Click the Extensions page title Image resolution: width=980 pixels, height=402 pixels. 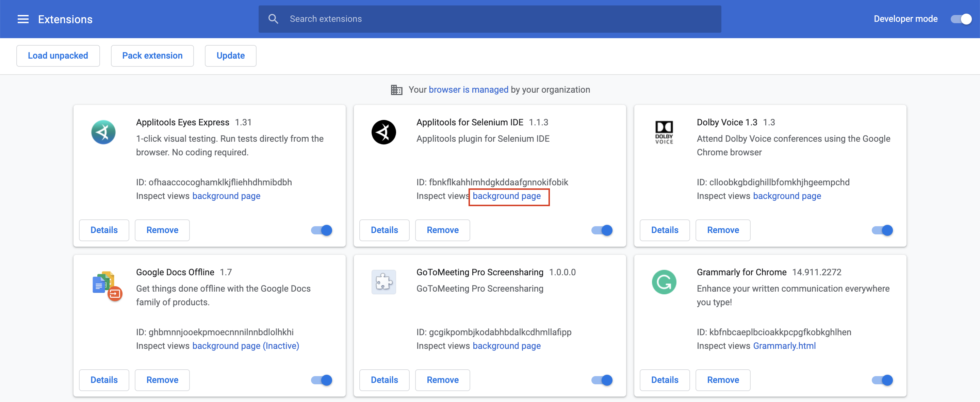tap(65, 19)
